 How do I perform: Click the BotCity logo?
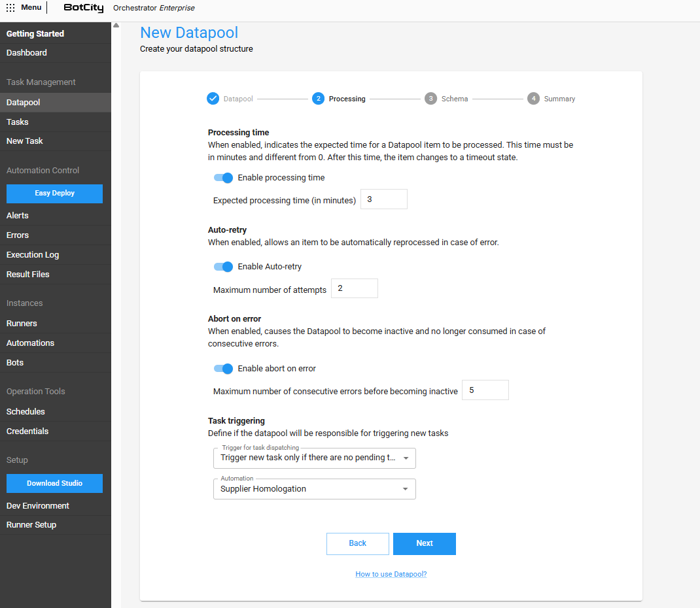82,8
